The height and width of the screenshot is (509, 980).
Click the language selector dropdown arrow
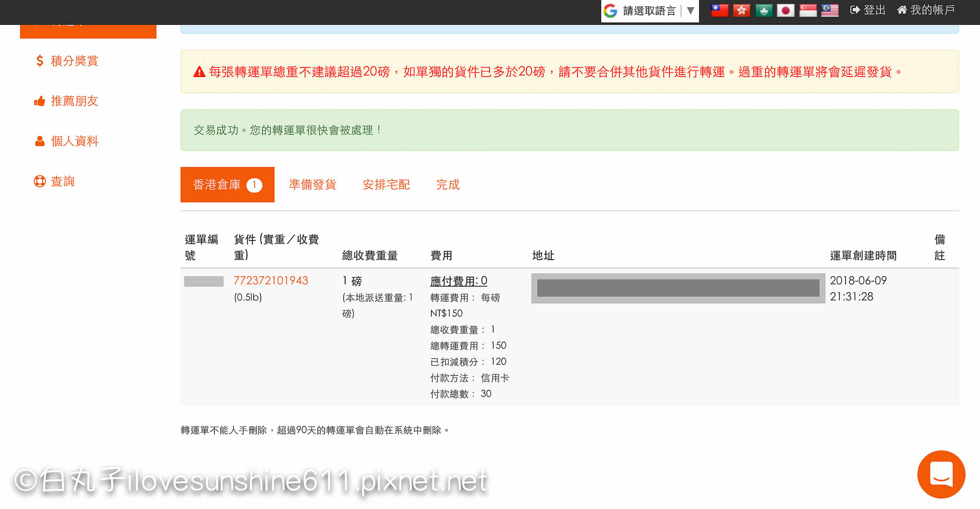point(690,11)
